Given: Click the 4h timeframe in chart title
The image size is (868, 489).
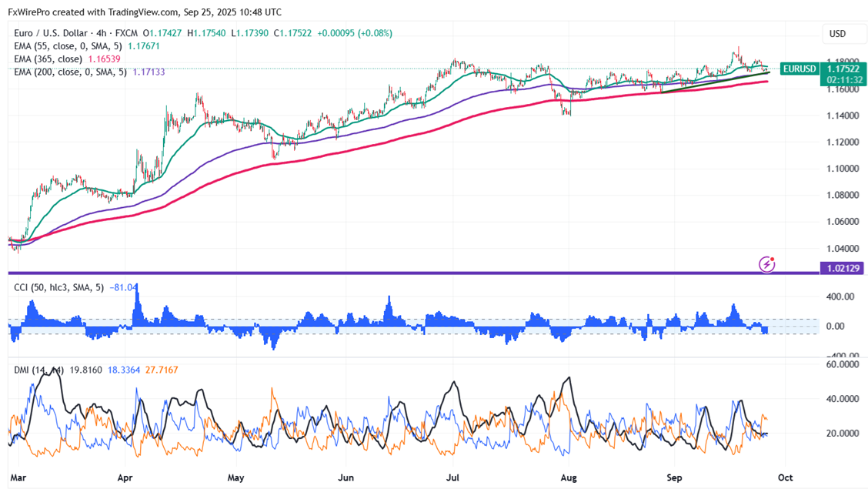Looking at the screenshot, I should [102, 33].
